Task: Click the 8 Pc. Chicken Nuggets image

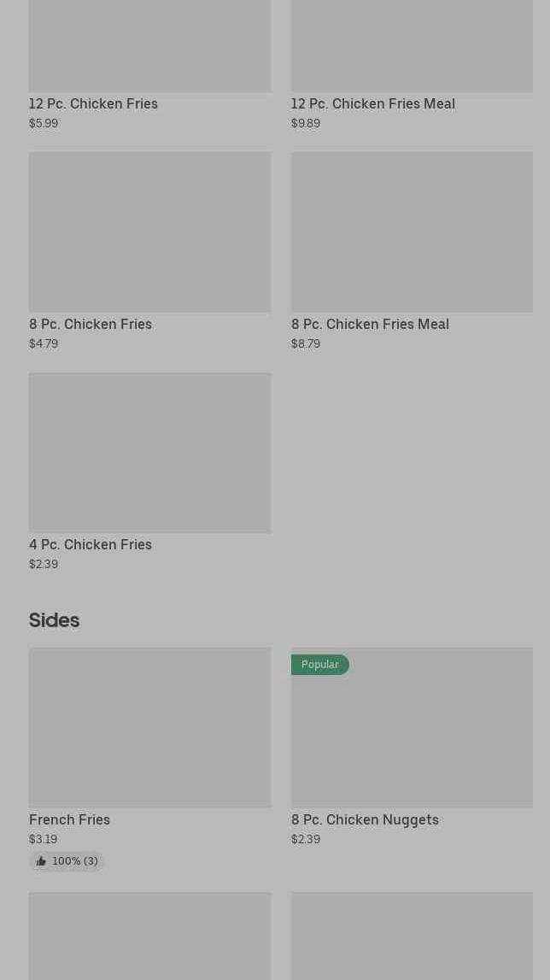Action: [412, 735]
